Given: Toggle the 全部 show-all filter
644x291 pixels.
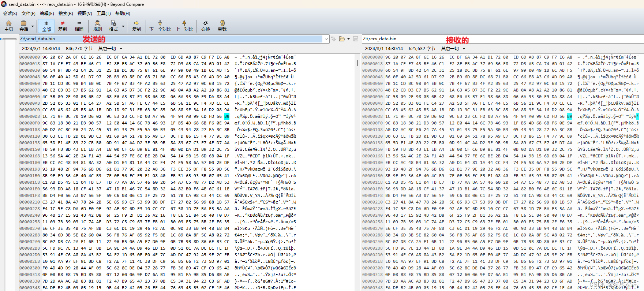Looking at the screenshot, I should click(x=46, y=26).
